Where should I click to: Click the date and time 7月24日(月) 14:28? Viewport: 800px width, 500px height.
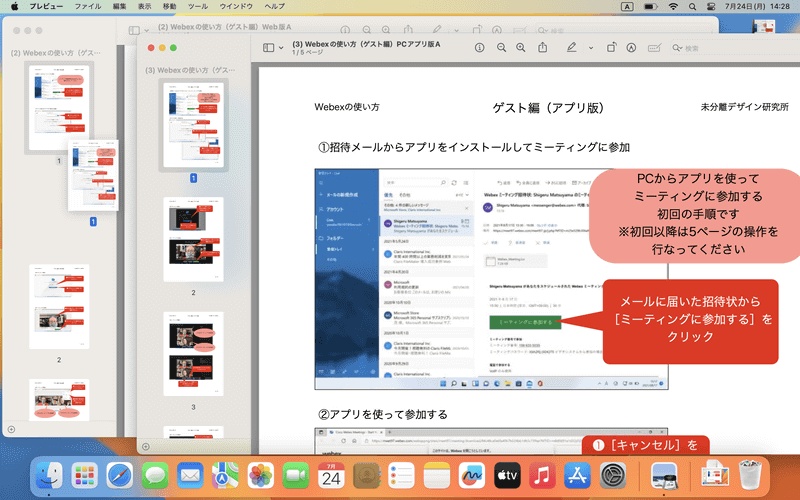coord(757,6)
